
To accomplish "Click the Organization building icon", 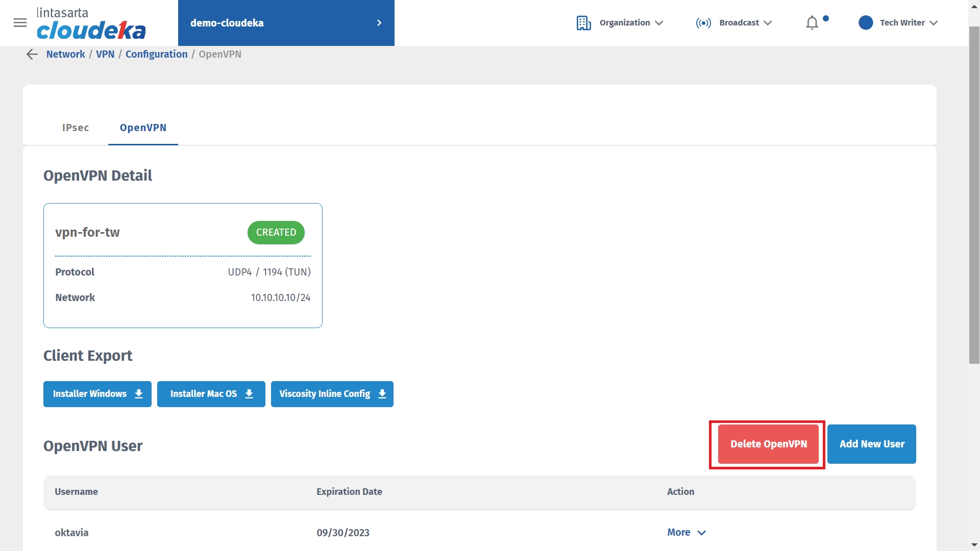I will tap(583, 23).
